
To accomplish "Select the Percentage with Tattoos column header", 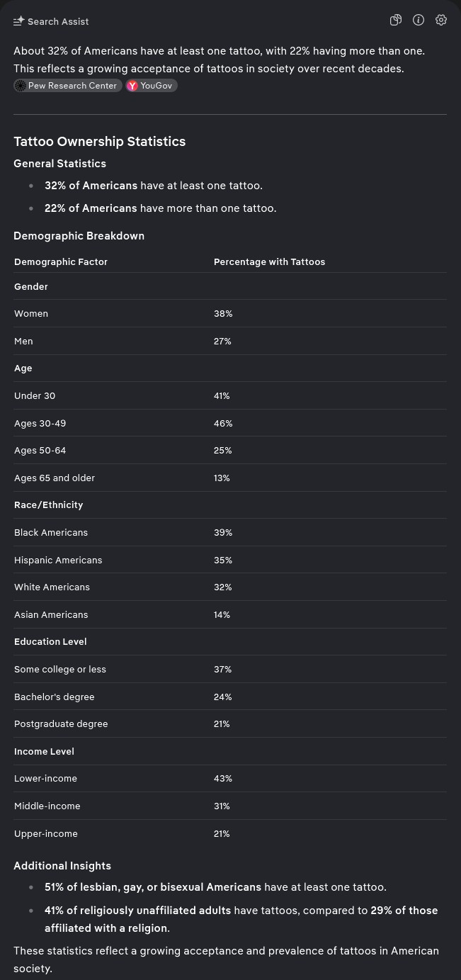I will tap(269, 261).
